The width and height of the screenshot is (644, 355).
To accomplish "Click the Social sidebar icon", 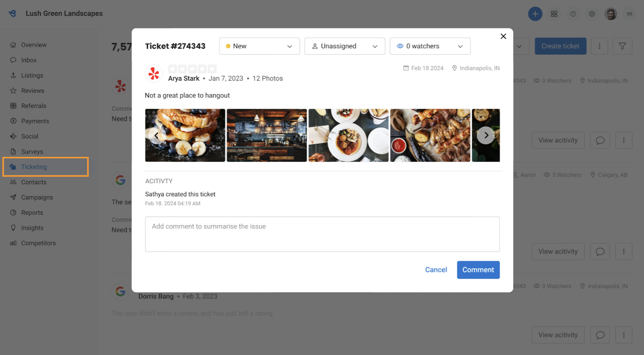I will coord(13,137).
